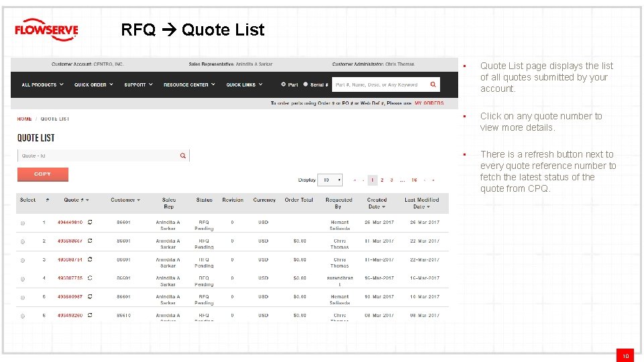Refresh status of quote 493007755
The width and height of the screenshot is (644, 362).
pyautogui.click(x=90, y=278)
